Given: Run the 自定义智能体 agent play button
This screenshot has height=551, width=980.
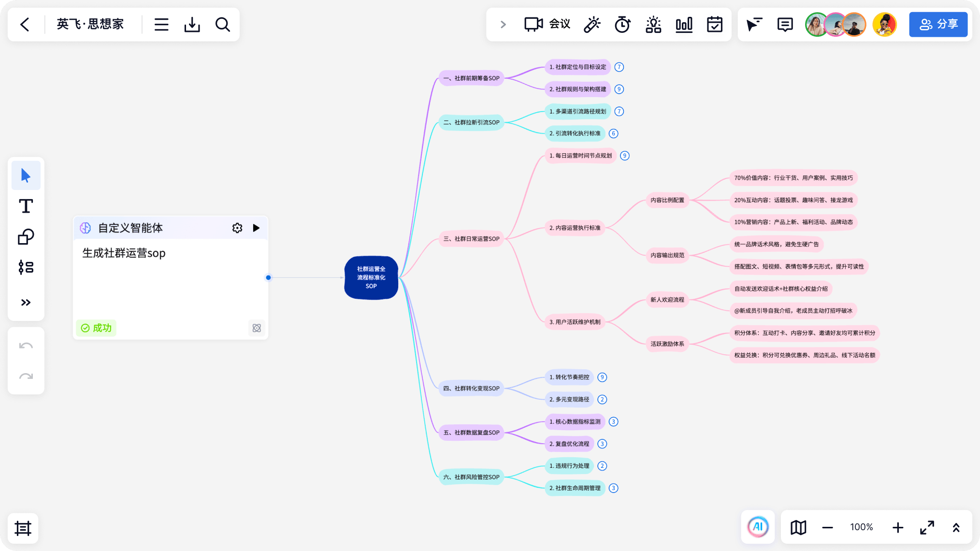Looking at the screenshot, I should click(256, 228).
